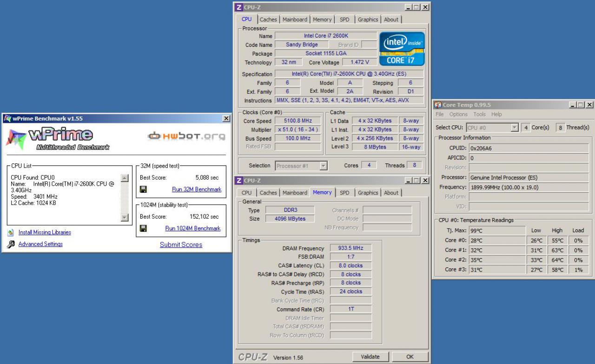
Task: Open the Select CPU dropdown in Core Temp
Action: 515,128
